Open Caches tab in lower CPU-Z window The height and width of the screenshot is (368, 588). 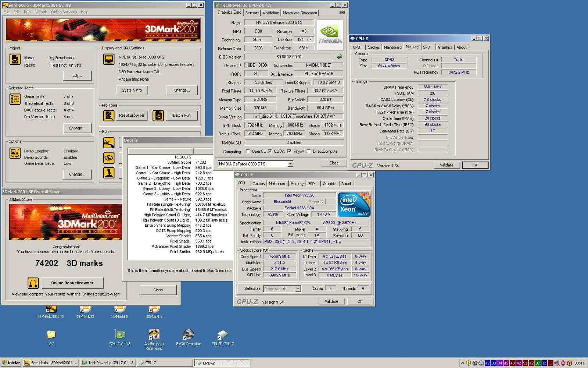259,184
